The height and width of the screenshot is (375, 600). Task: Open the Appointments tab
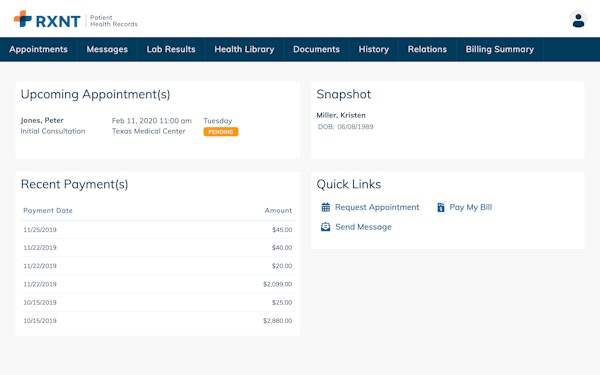(x=38, y=49)
